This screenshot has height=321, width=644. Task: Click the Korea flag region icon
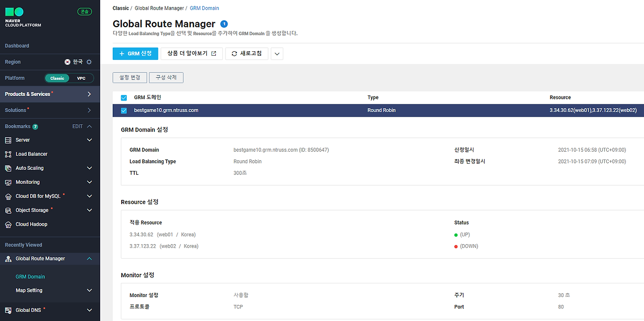67,62
